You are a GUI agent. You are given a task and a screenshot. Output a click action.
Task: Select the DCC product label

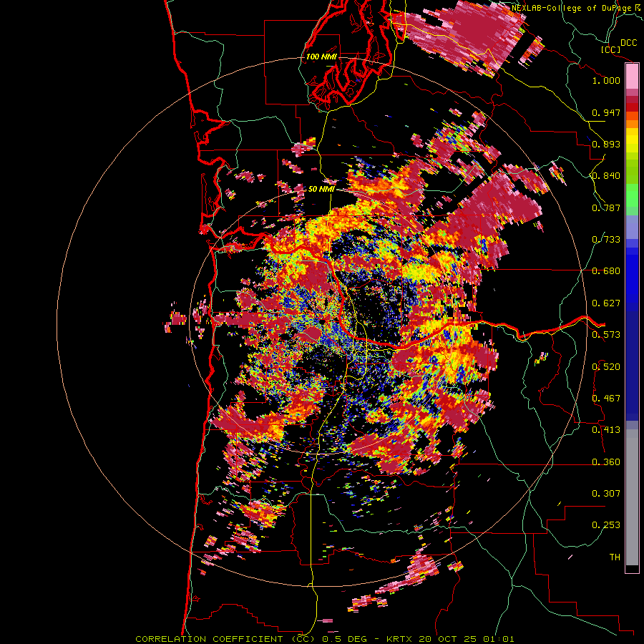click(x=629, y=43)
